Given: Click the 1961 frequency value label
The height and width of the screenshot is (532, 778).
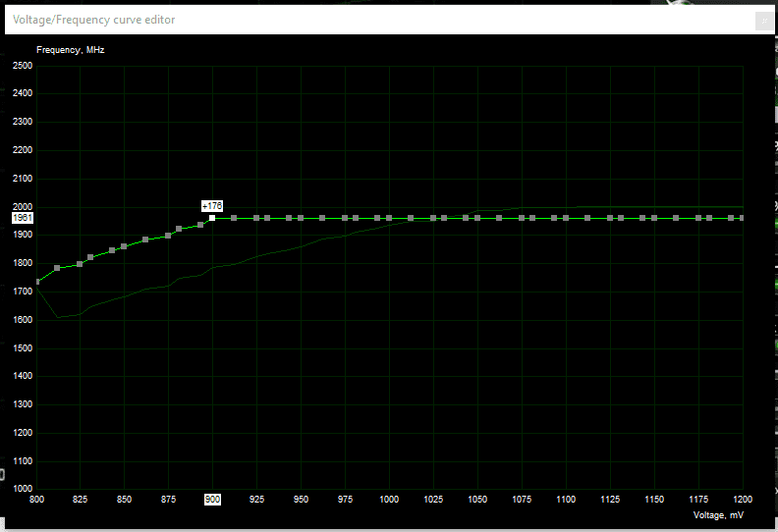Looking at the screenshot, I should click(x=23, y=218).
